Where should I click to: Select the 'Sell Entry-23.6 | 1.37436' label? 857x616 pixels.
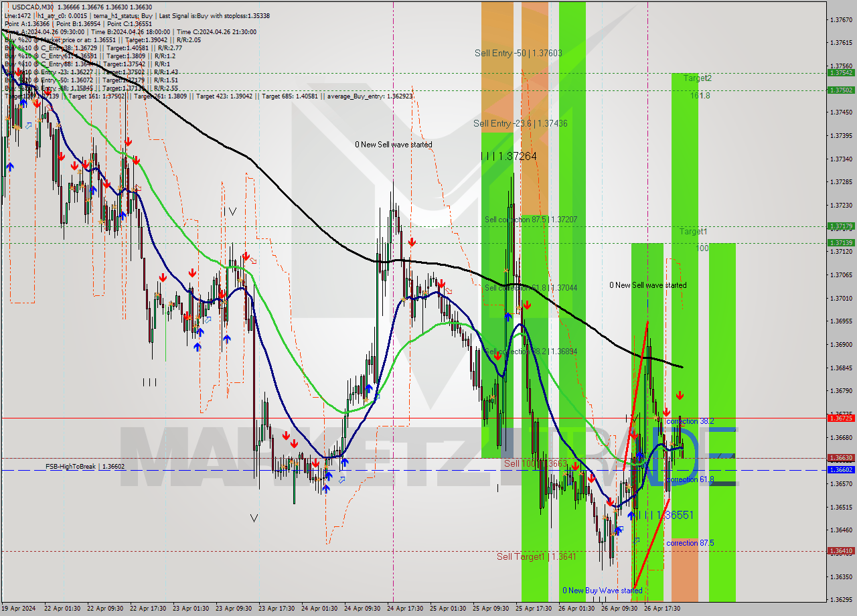tap(519, 124)
